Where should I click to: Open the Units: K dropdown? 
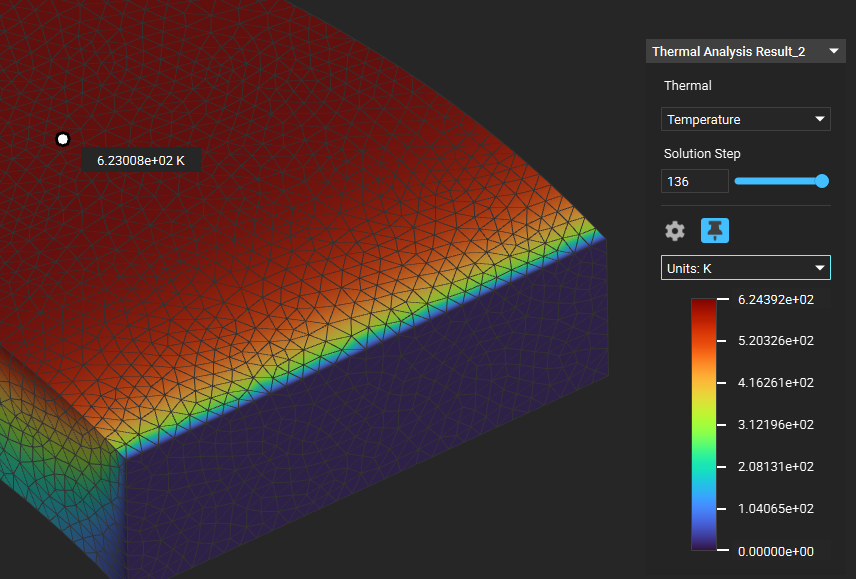(x=746, y=268)
